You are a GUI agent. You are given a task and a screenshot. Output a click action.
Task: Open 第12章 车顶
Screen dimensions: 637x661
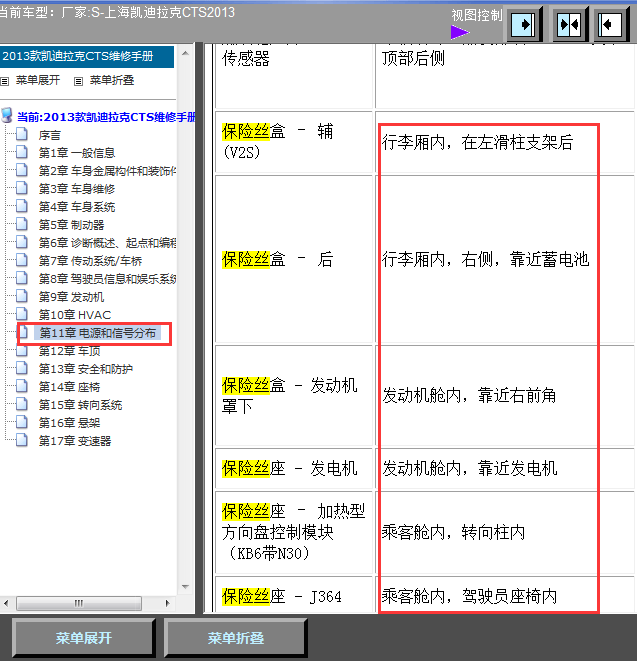click(x=70, y=351)
